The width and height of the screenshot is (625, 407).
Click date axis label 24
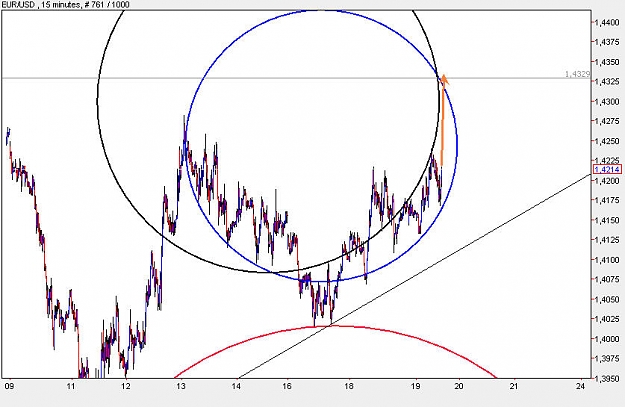click(x=581, y=386)
